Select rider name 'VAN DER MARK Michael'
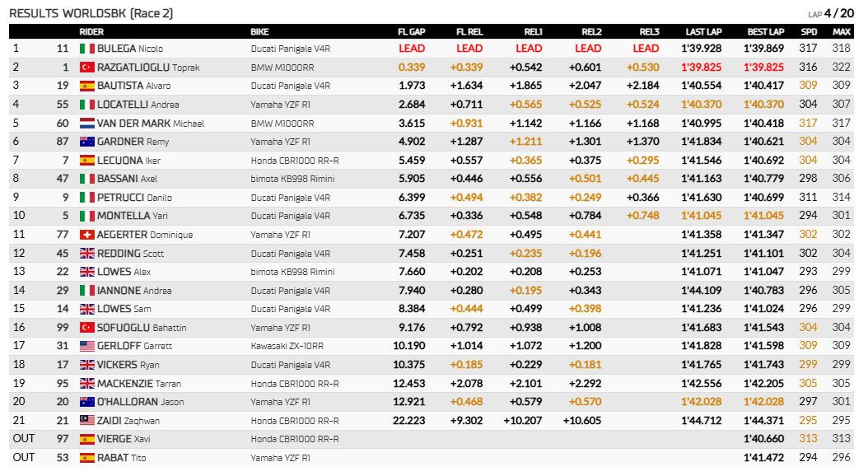The width and height of the screenshot is (868, 476). tap(151, 124)
